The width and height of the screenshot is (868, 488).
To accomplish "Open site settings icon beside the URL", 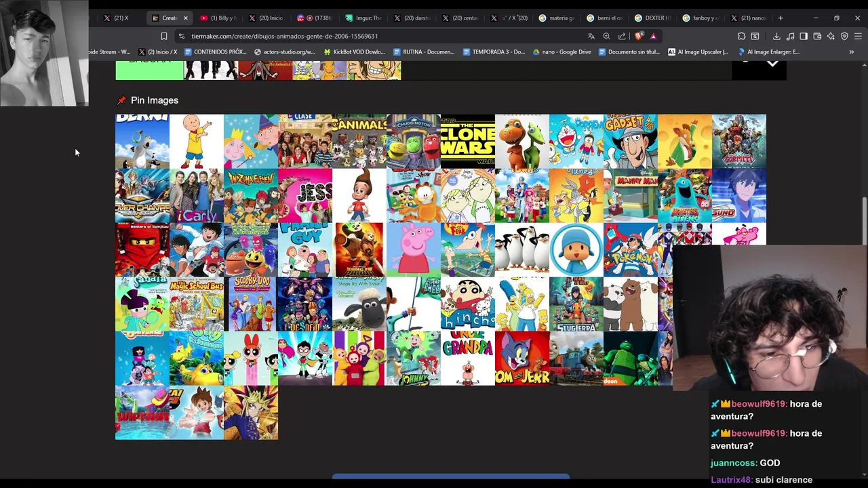I will click(x=181, y=36).
